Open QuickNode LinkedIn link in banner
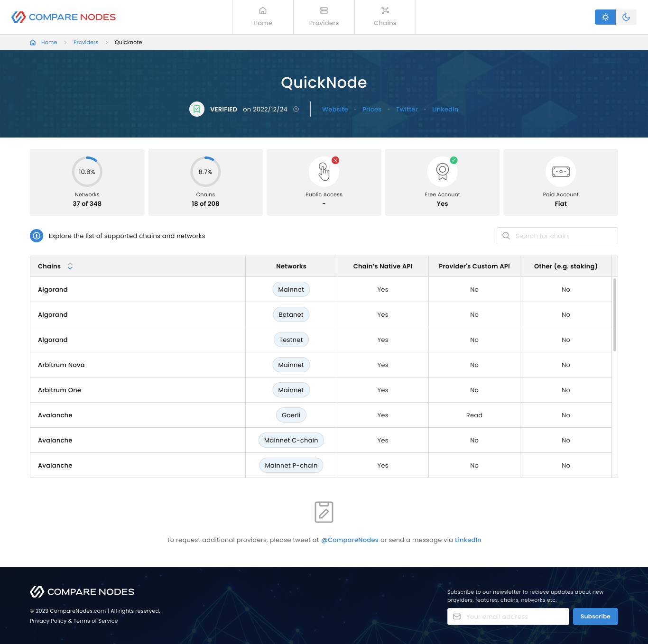Viewport: 648px width, 644px height. pos(445,109)
